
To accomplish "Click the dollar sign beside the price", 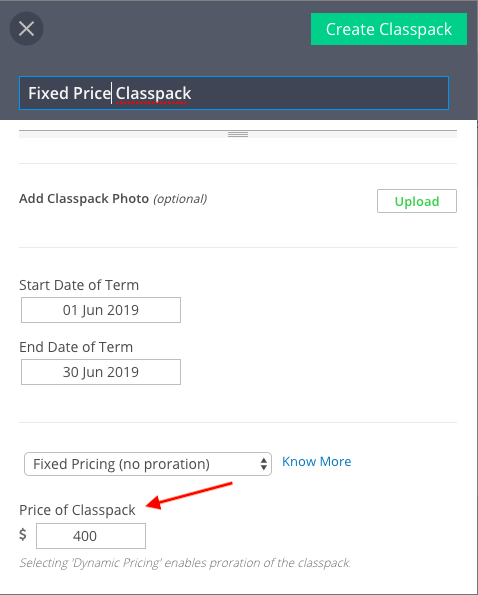I will click(x=23, y=534).
